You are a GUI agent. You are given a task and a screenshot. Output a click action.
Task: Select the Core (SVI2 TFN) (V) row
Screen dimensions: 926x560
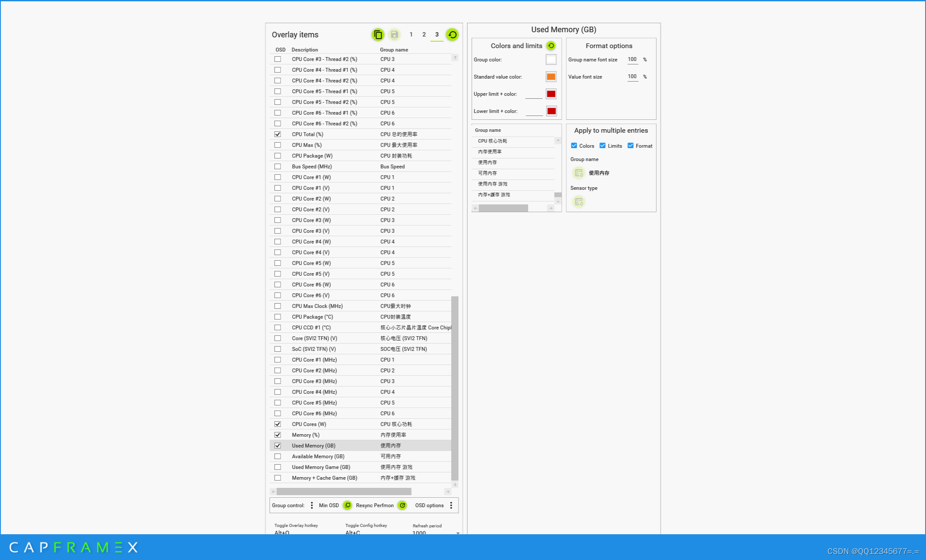361,338
